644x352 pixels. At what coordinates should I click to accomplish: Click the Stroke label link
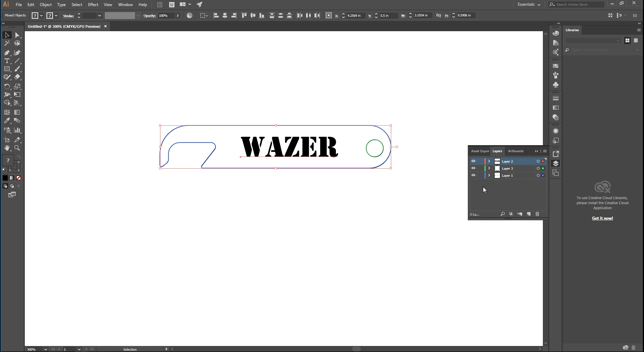[68, 16]
